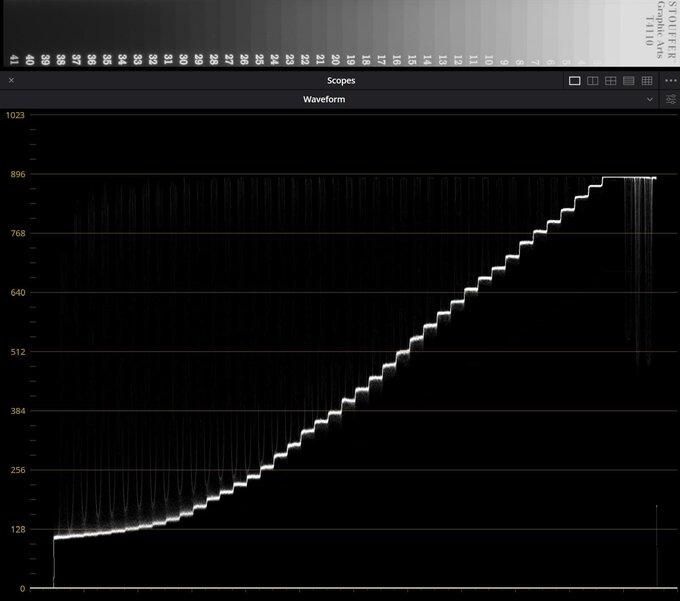Image resolution: width=680 pixels, height=601 pixels.
Task: Click the 0 baseline graticule label
Action: [22, 588]
